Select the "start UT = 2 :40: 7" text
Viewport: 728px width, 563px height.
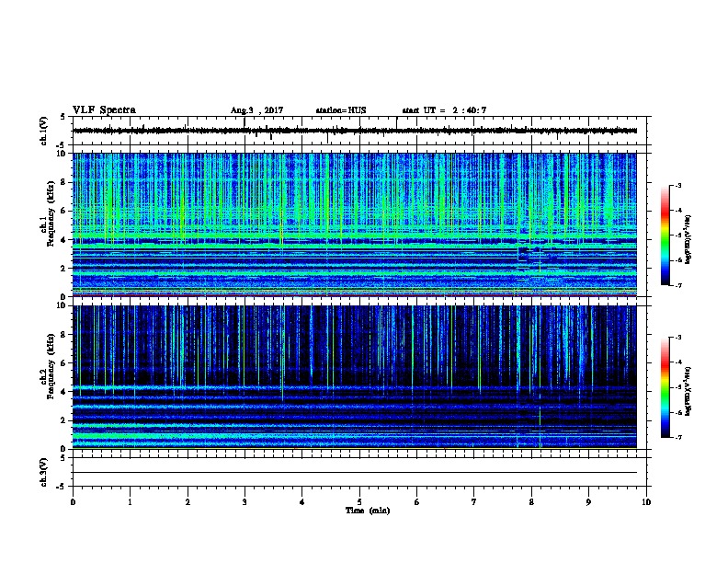tap(444, 110)
